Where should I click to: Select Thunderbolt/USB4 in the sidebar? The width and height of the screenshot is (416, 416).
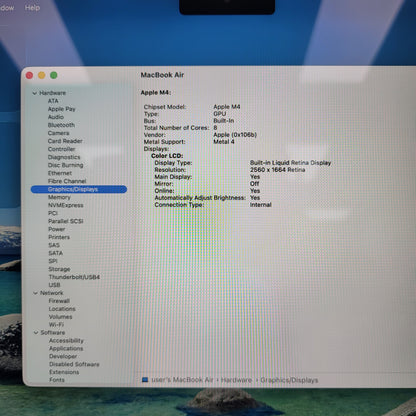(74, 277)
